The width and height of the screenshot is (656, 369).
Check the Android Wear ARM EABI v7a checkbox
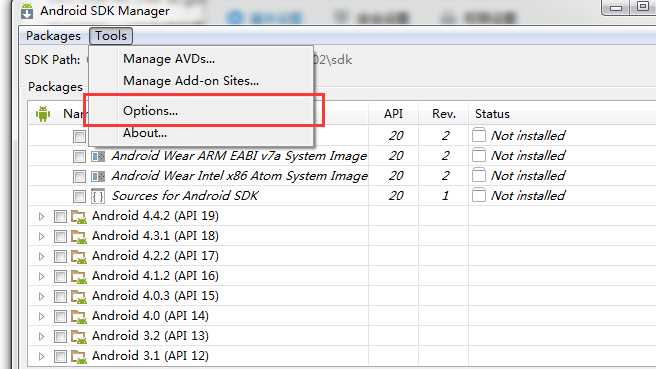click(x=79, y=156)
